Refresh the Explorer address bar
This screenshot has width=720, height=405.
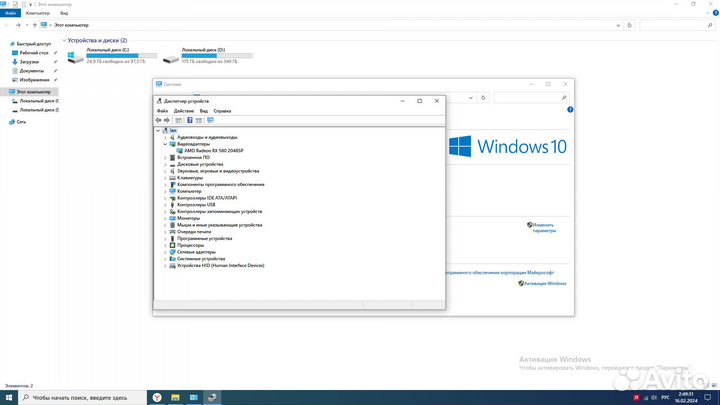coord(630,25)
